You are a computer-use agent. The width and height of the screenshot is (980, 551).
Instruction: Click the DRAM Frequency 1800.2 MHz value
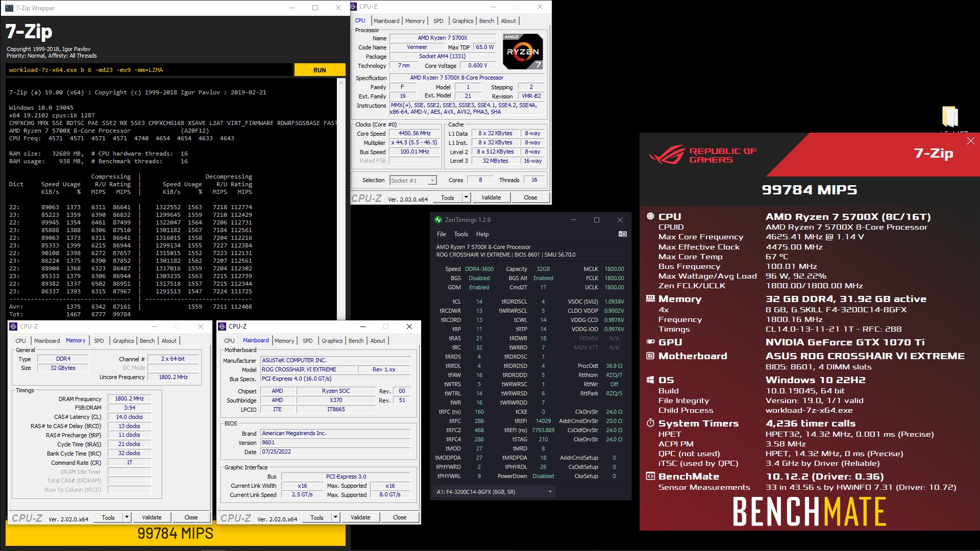pyautogui.click(x=129, y=398)
